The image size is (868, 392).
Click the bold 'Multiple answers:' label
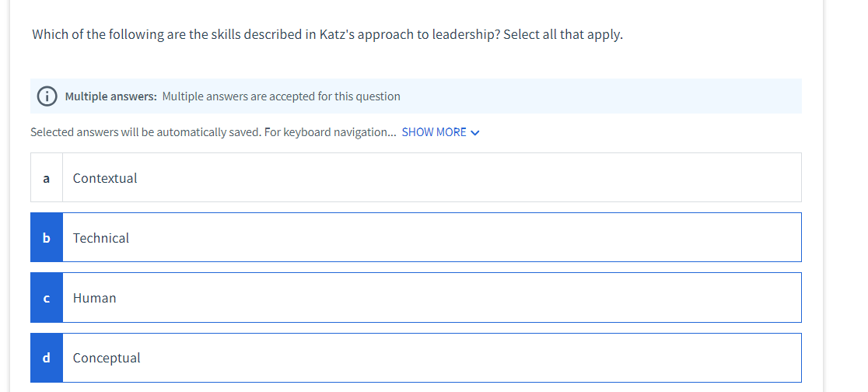click(110, 96)
